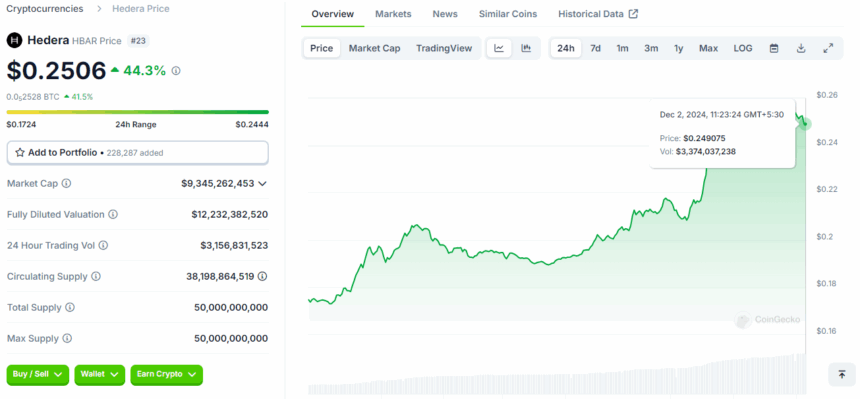Set chart range to 1m

(622, 48)
